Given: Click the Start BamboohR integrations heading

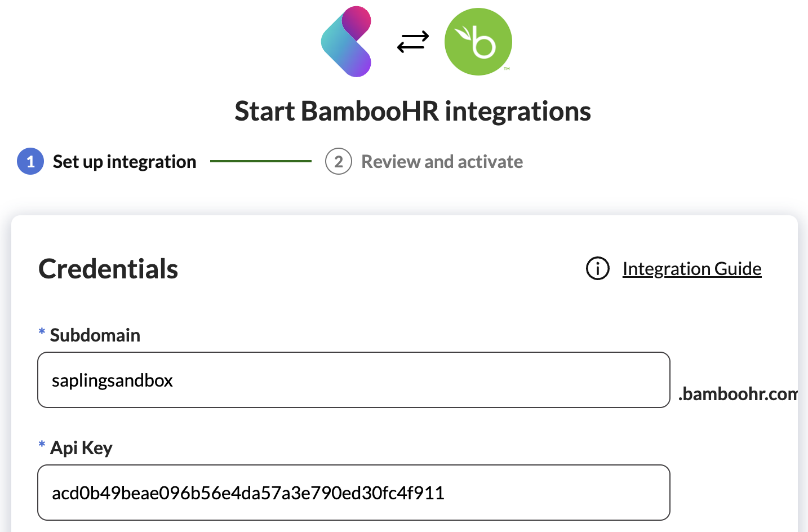Looking at the screenshot, I should [x=412, y=111].
